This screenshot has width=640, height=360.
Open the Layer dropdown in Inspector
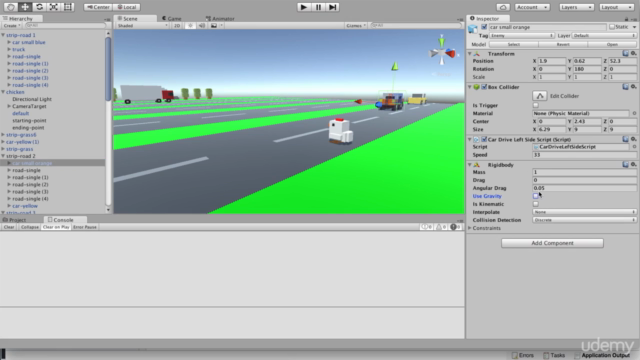coord(604,36)
